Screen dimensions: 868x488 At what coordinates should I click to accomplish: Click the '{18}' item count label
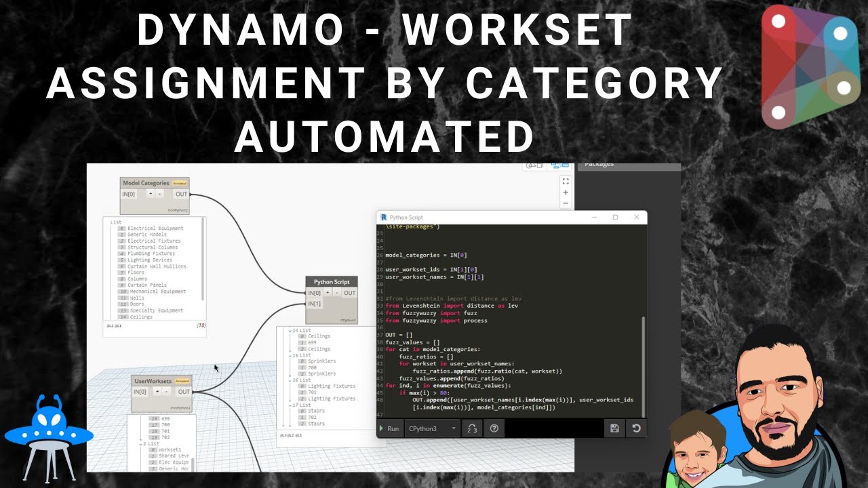coord(201,326)
